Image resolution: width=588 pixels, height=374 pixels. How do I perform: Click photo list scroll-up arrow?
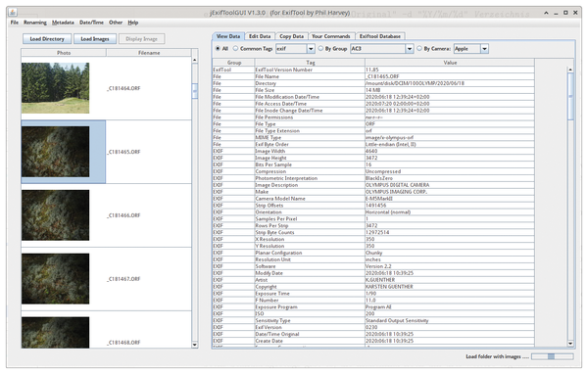pos(195,60)
